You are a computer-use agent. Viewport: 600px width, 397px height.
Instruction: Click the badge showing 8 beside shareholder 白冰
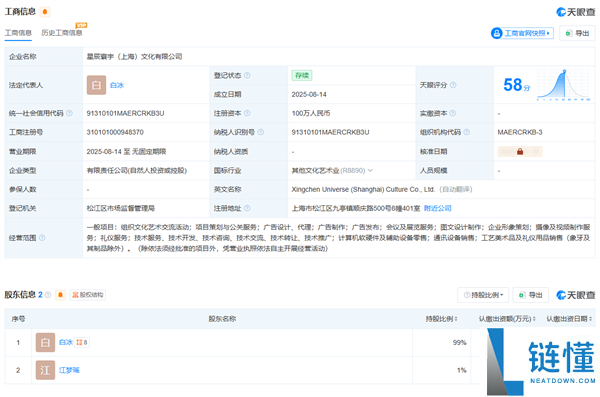[82, 342]
